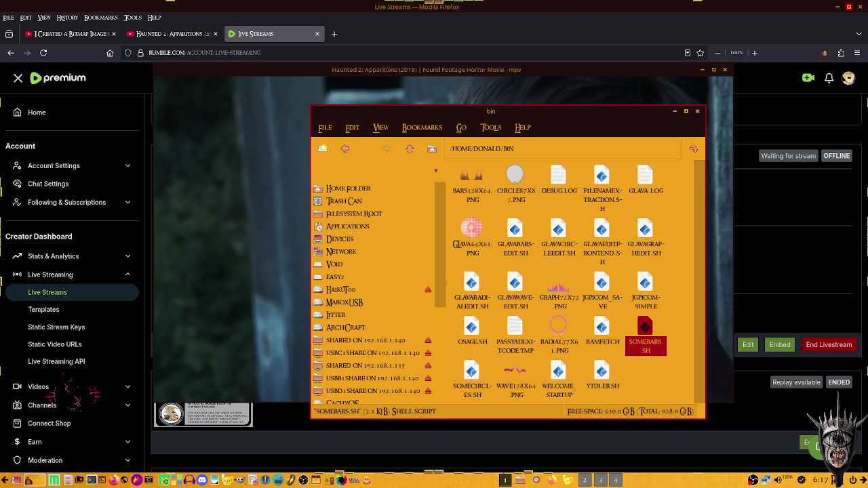Open Firefox extensions puzzle icon
Viewport: 868px width, 488px height.
pos(841,53)
